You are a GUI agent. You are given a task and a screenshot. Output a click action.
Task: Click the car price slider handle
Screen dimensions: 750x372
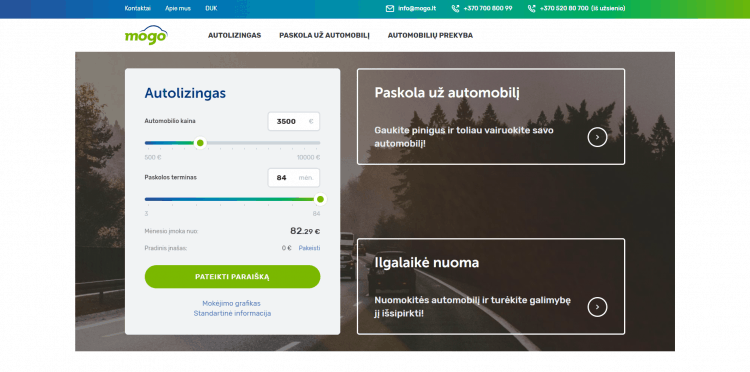[x=200, y=142]
